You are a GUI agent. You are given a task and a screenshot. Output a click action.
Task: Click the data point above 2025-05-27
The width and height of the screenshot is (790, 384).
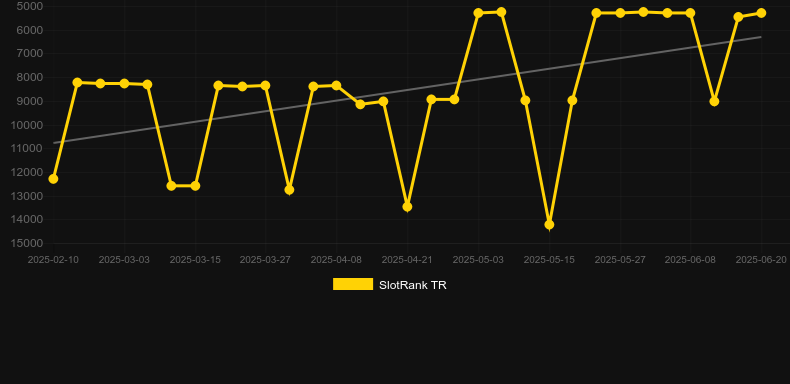coord(620,13)
